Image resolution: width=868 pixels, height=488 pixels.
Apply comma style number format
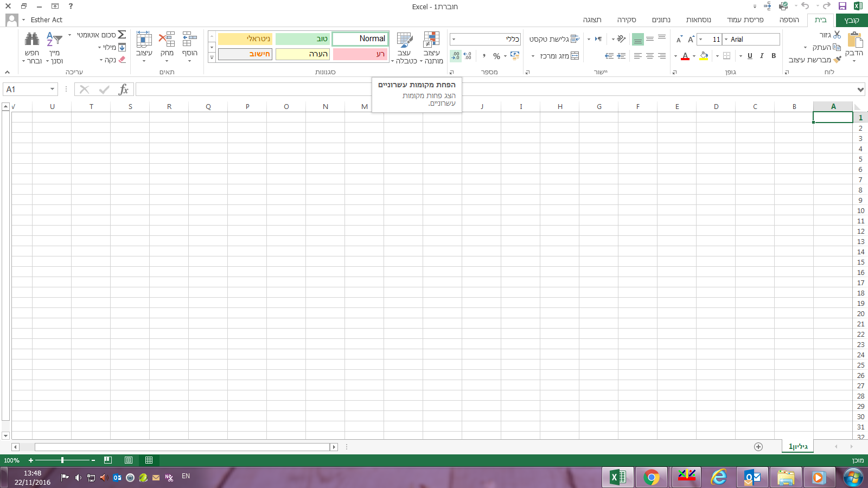pyautogui.click(x=484, y=56)
